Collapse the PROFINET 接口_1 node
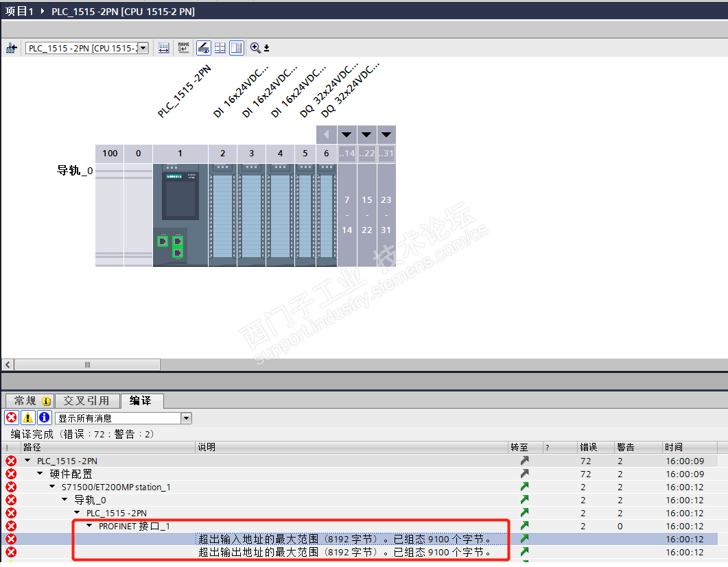The image size is (728, 567). pos(89,526)
